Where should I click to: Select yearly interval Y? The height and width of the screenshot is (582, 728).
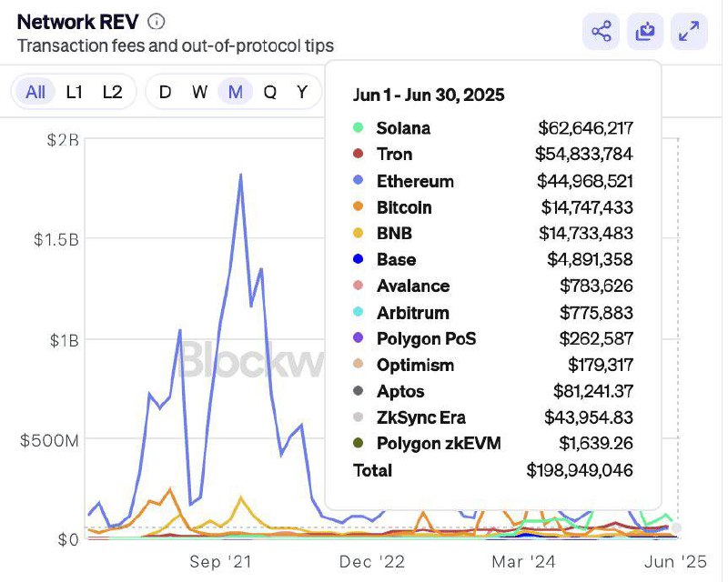click(302, 92)
